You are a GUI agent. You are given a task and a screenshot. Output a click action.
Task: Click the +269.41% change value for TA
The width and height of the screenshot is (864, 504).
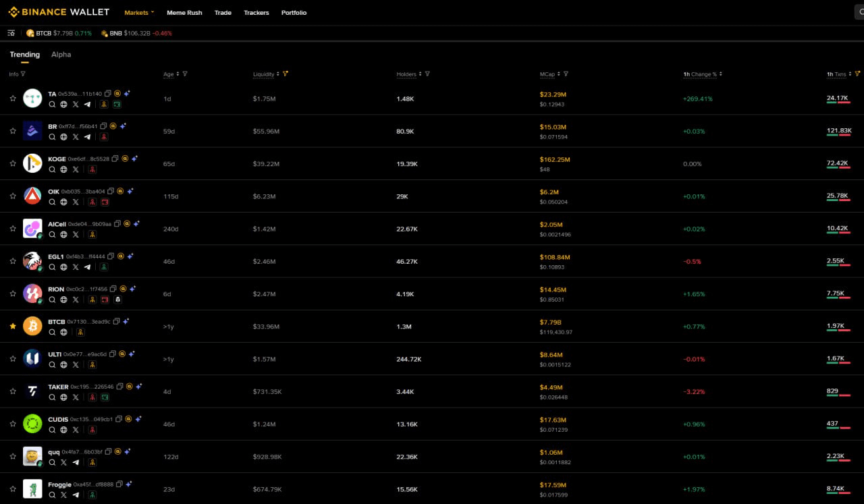(x=697, y=99)
